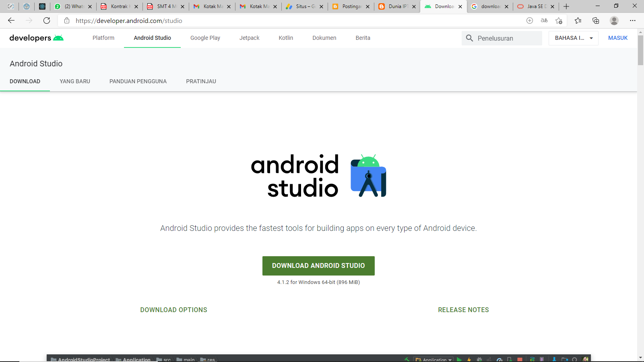Click the developers Android logo
The image size is (644, 362).
click(x=37, y=38)
